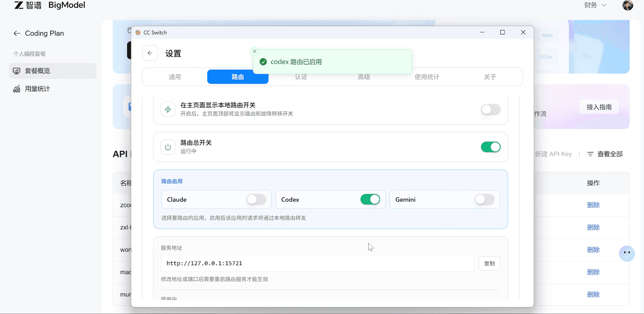
Task: Close the CC Switch window
Action: pyautogui.click(x=523, y=32)
